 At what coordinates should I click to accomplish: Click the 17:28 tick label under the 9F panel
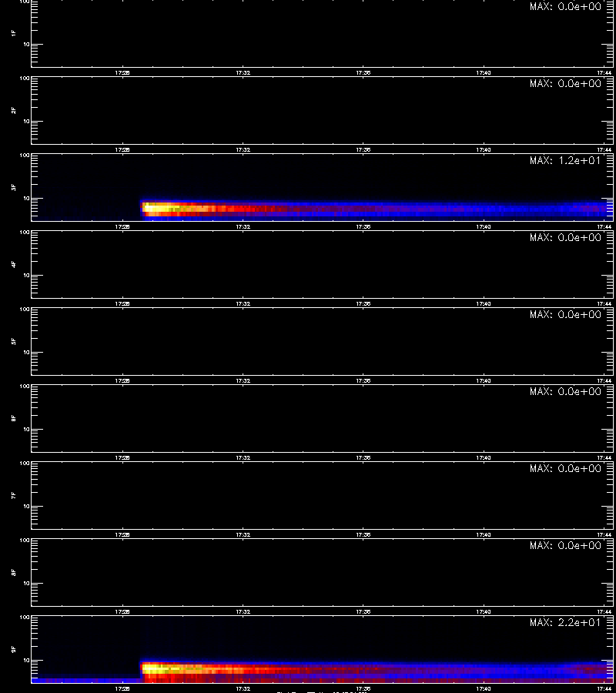pos(122,688)
